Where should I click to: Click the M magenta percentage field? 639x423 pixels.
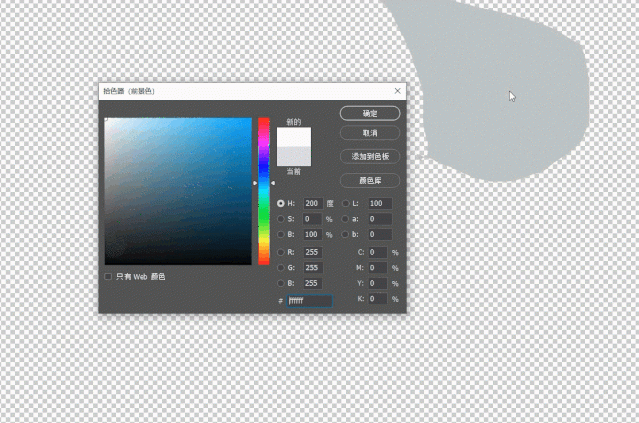point(377,268)
